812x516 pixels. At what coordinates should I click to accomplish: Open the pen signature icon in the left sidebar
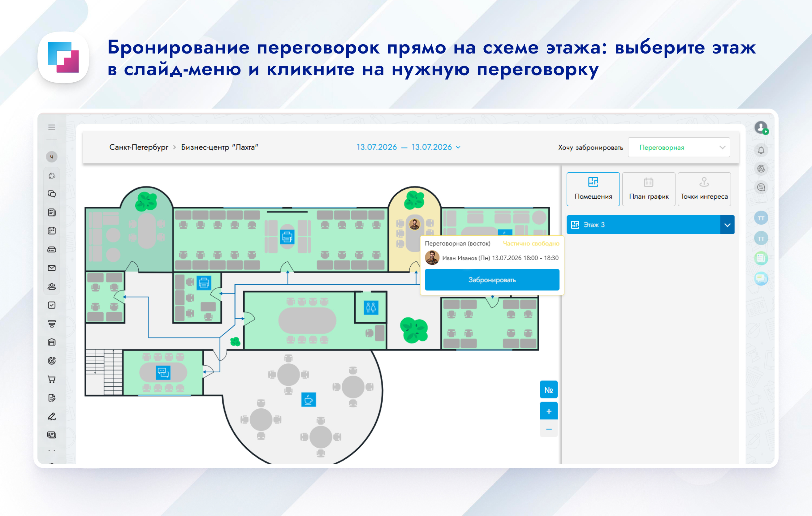click(52, 417)
